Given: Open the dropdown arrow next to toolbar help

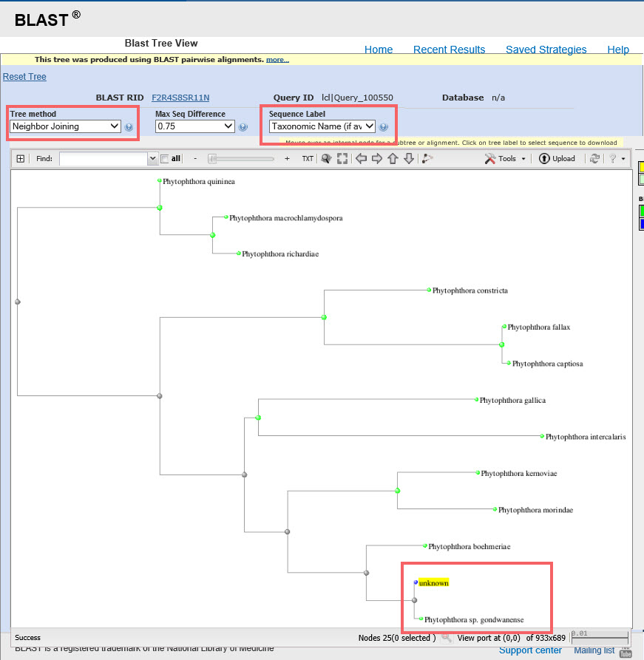Looking at the screenshot, I should 623,159.
